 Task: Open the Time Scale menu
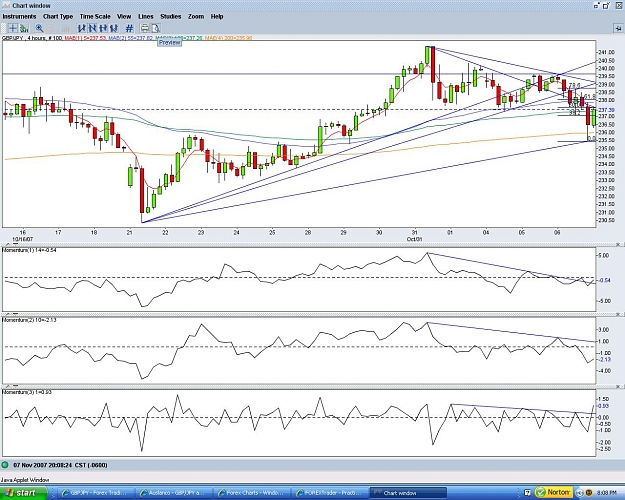(x=95, y=17)
